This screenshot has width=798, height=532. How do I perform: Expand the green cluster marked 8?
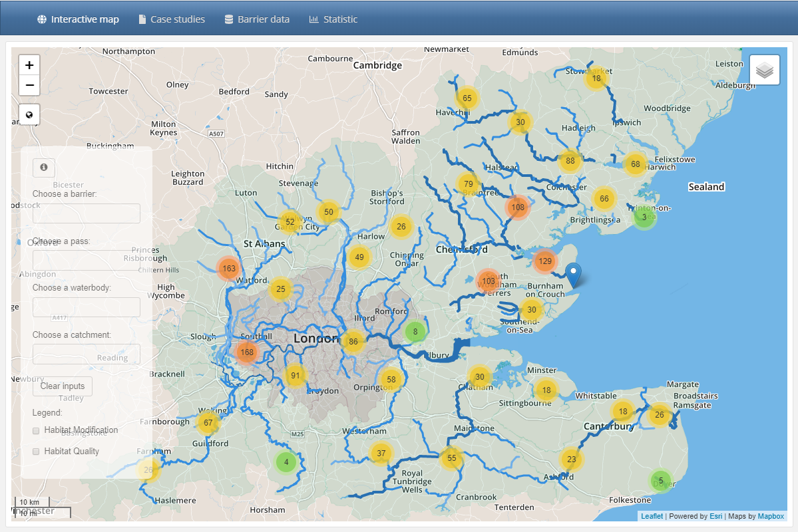coord(415,331)
